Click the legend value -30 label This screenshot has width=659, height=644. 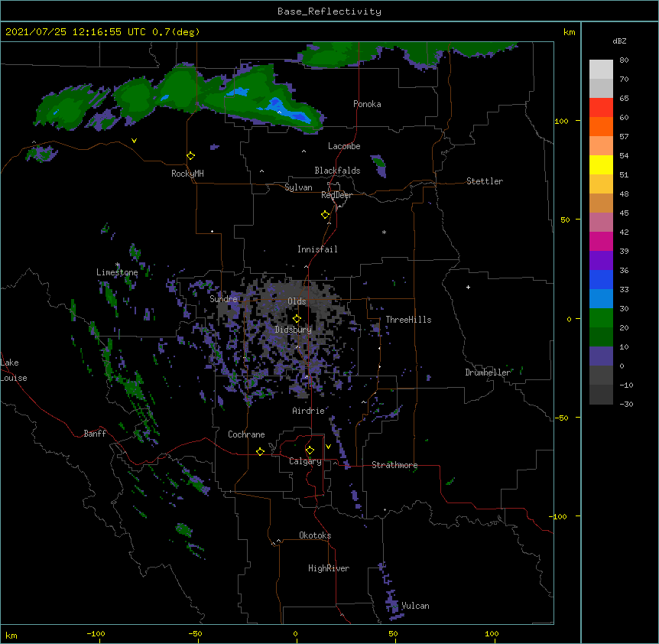pyautogui.click(x=626, y=404)
